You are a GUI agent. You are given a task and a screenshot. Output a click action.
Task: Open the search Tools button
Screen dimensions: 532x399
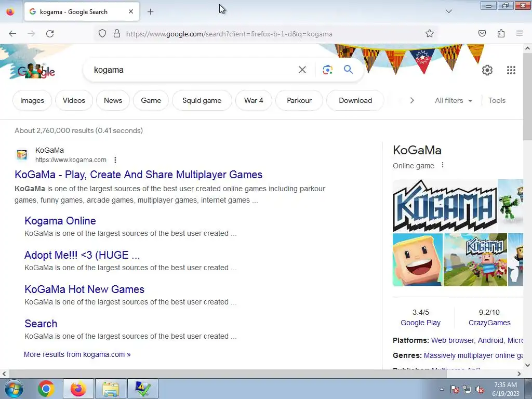497,100
